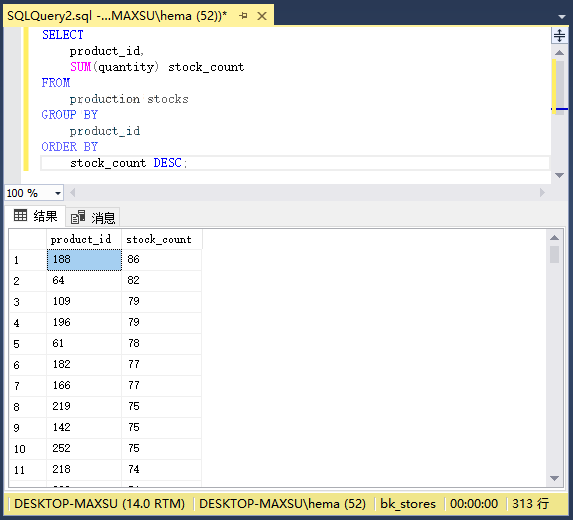Click the editor scrollbar down arrow
573x520 pixels.
coord(559,175)
